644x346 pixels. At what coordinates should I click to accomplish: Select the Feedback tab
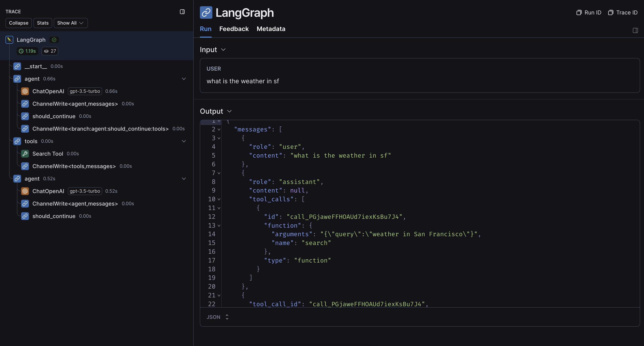click(234, 28)
